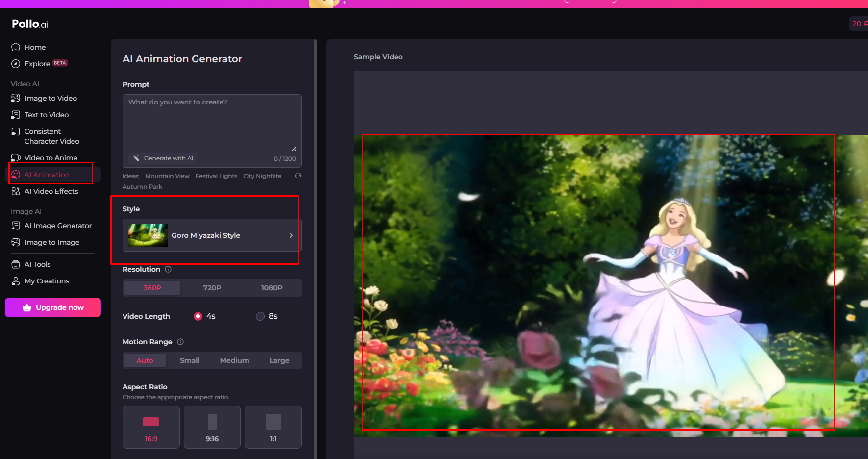
Task: Click the AI Image Generator icon
Action: 16,226
